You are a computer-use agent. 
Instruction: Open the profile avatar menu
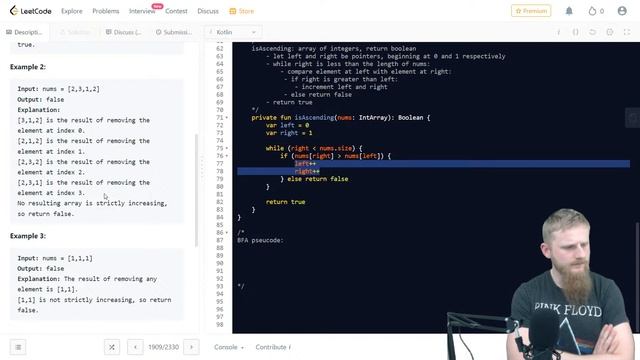point(622,11)
